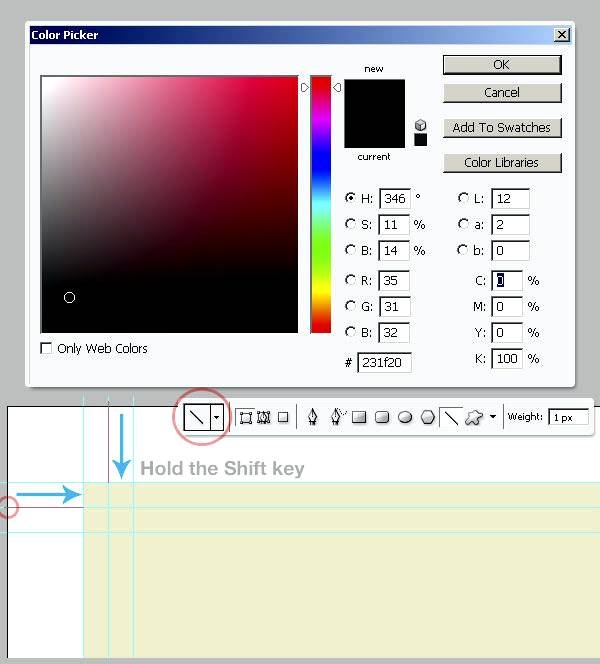Pick the Rounded Rectangle shape tool

[x=382, y=418]
